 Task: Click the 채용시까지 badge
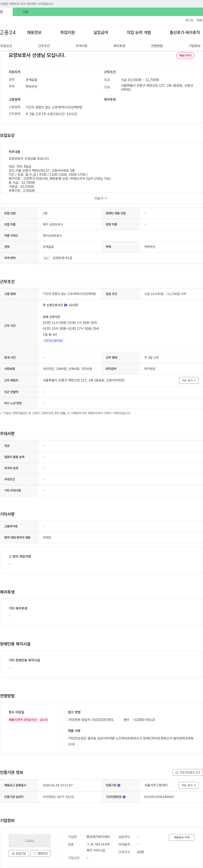coord(185,56)
